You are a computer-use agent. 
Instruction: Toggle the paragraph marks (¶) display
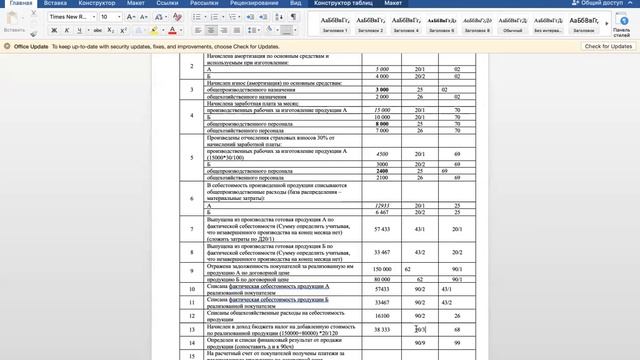click(x=293, y=17)
